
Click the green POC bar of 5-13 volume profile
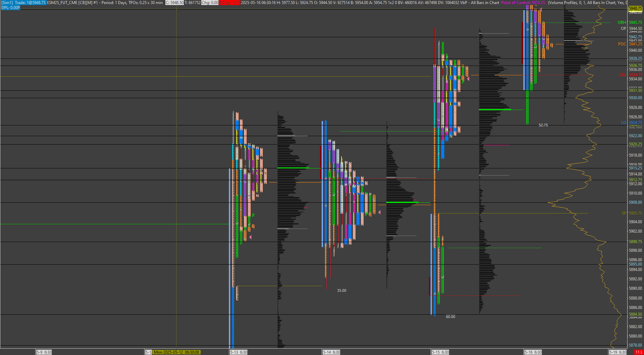click(293, 168)
